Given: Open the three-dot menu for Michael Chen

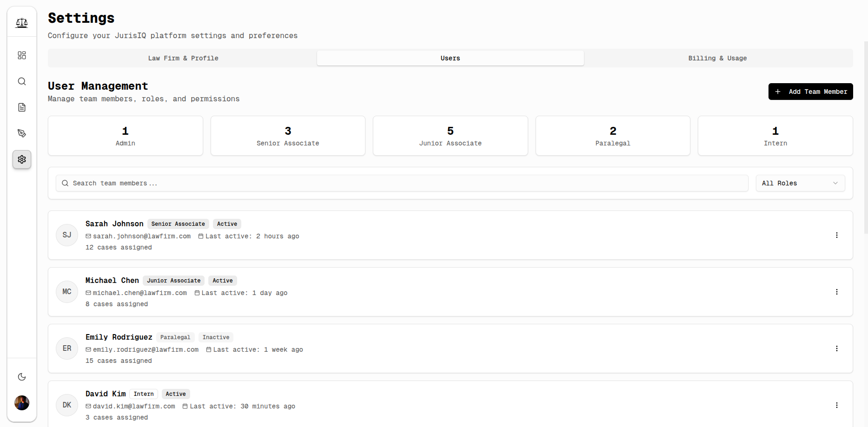Looking at the screenshot, I should coord(836,292).
